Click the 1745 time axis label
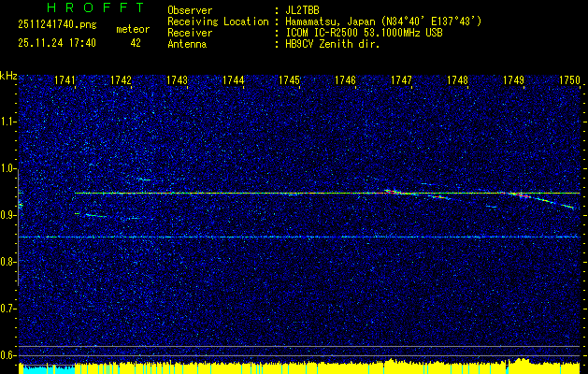 (x=289, y=81)
